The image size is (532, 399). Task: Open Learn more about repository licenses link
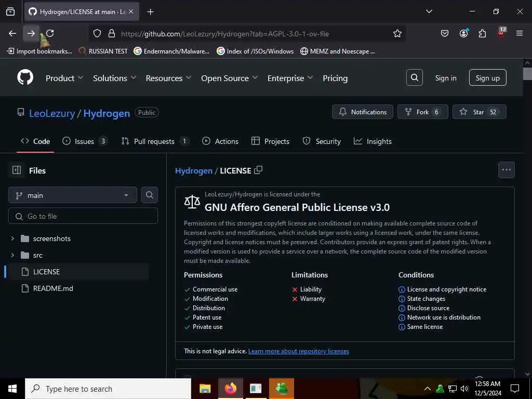[x=299, y=351]
